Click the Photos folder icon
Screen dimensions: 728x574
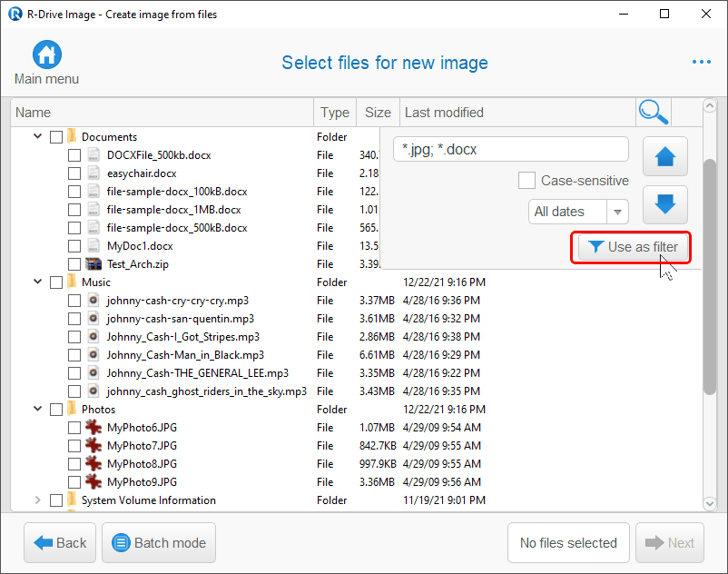point(72,409)
